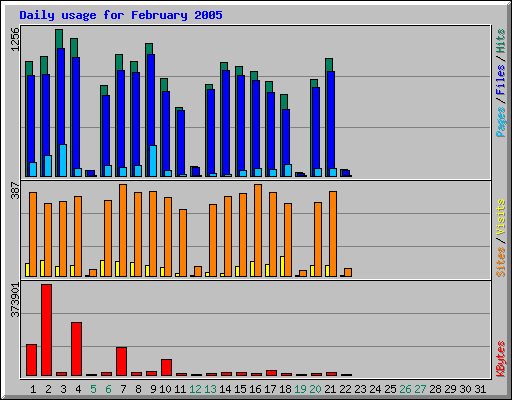
Task: Click green weekend day 13 label
Action: pos(210,389)
